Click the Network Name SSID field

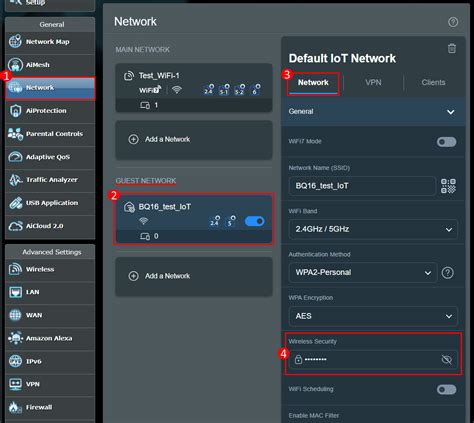tap(362, 186)
